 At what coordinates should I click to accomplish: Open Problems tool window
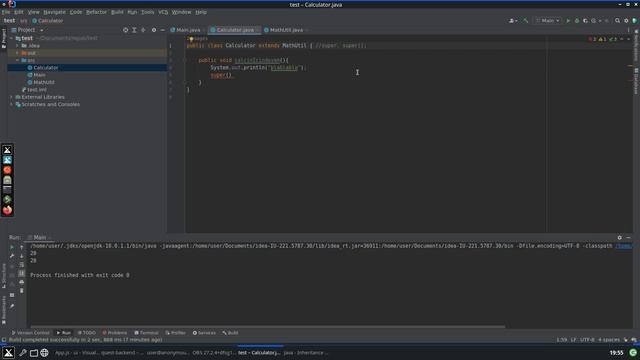[x=115, y=333]
